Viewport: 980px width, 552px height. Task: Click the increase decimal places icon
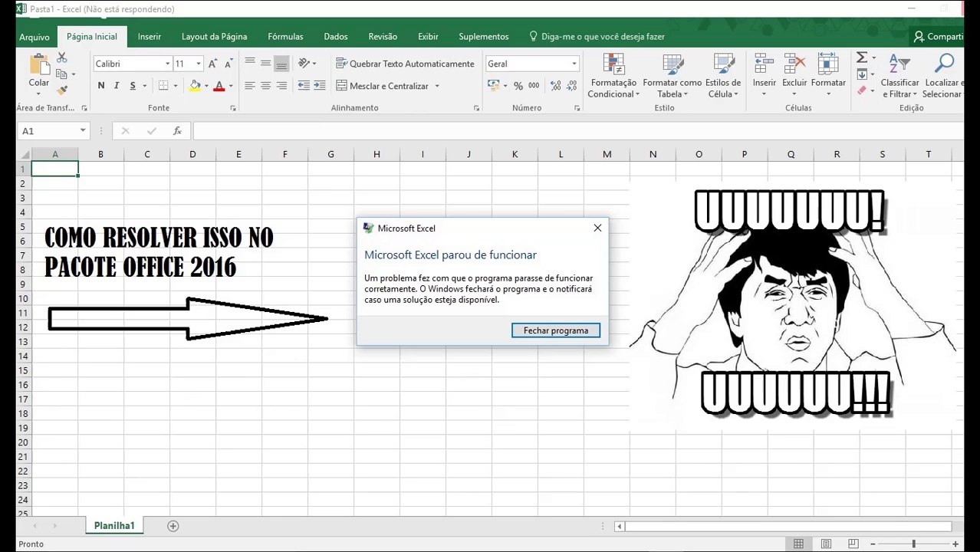click(x=556, y=86)
